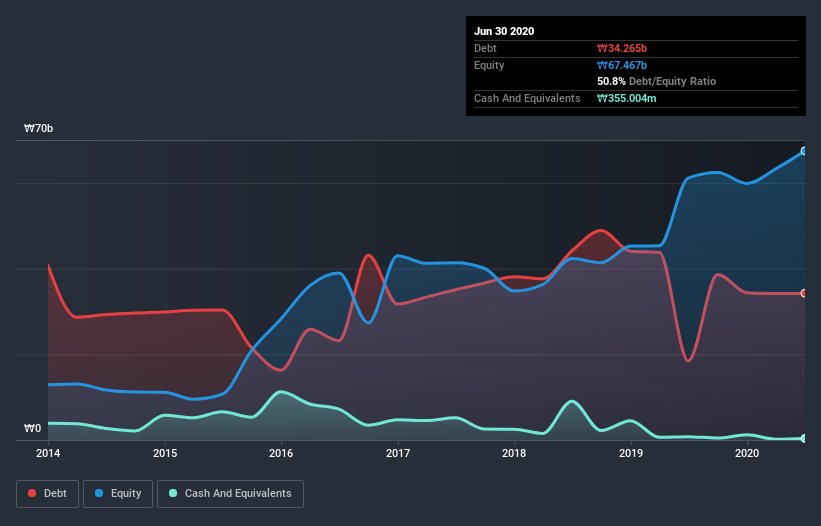Click Cash And Equivalents label in tooltip
This screenshot has height=526, width=821.
tap(527, 98)
